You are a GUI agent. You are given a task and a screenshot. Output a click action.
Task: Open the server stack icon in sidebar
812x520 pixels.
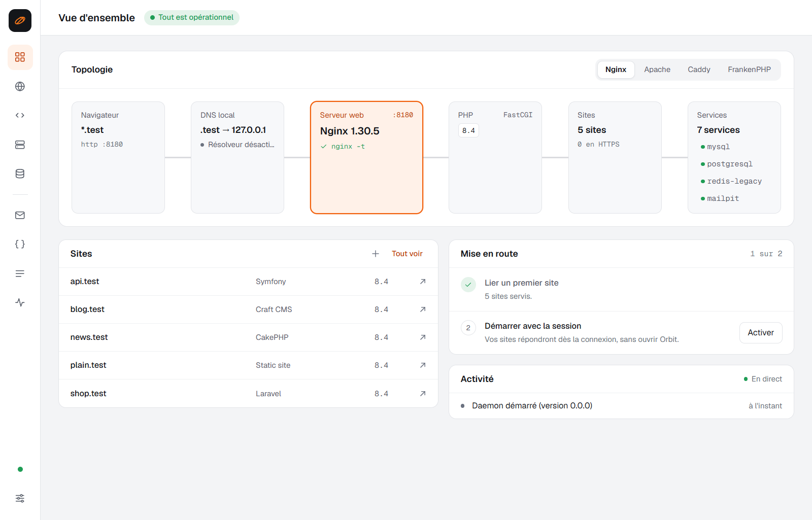(x=20, y=145)
